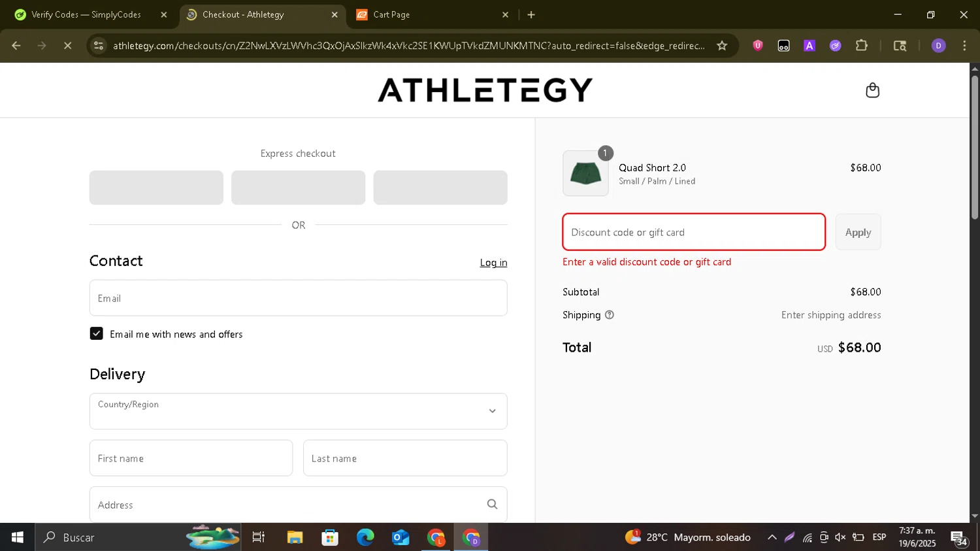Open Chrome three-dot menu
980x551 pixels.
(x=964, y=46)
